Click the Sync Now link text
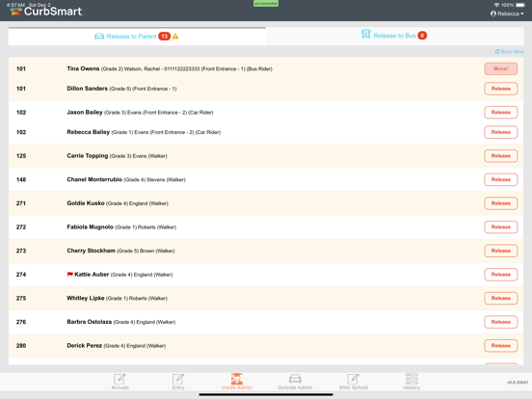This screenshot has height=399, width=532. coord(512,52)
